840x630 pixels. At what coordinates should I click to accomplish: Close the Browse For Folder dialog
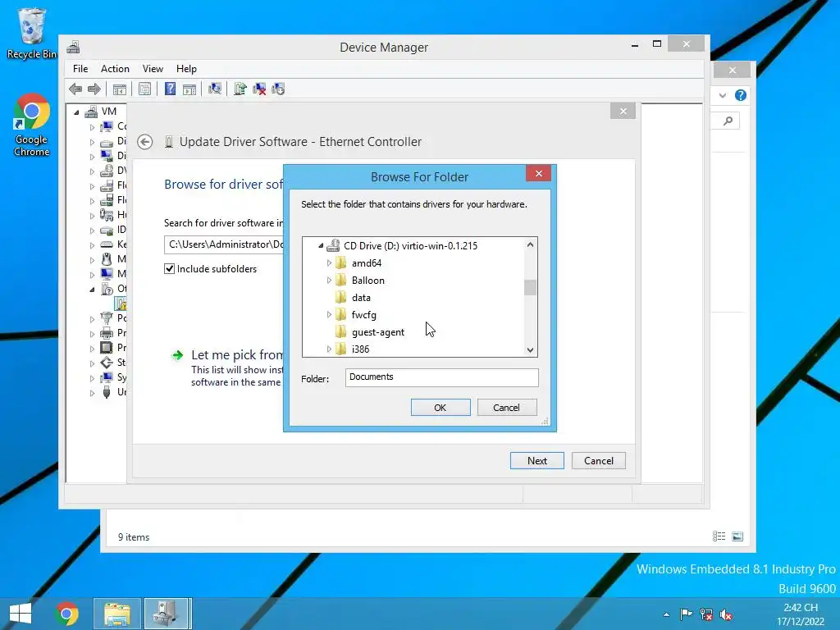click(x=538, y=174)
